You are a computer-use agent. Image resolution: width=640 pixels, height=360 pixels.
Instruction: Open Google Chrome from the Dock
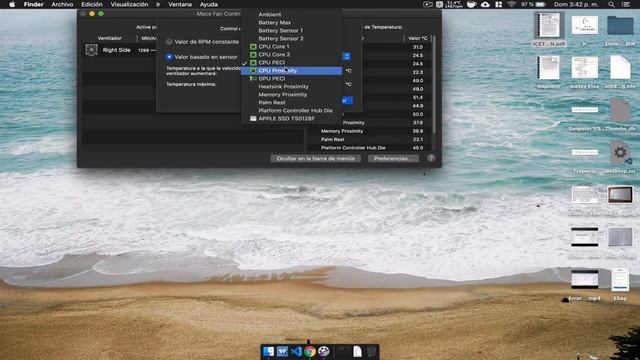coord(310,351)
